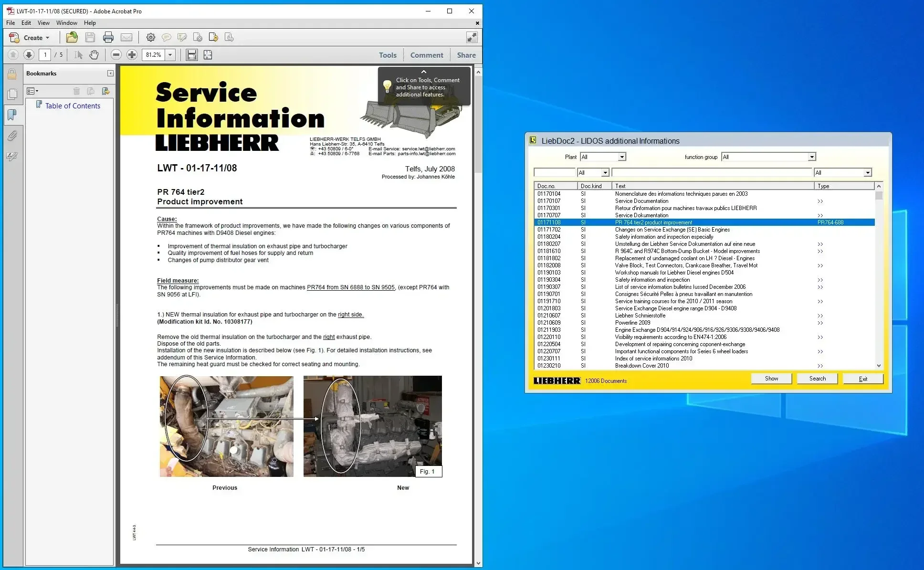
Task: Click the email envelope icon
Action: pyautogui.click(x=126, y=37)
